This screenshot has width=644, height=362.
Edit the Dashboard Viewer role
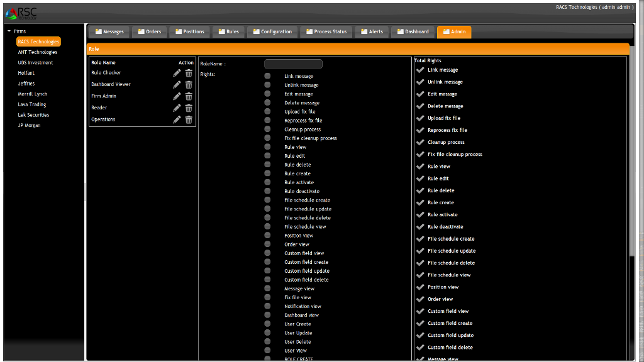[x=177, y=84]
